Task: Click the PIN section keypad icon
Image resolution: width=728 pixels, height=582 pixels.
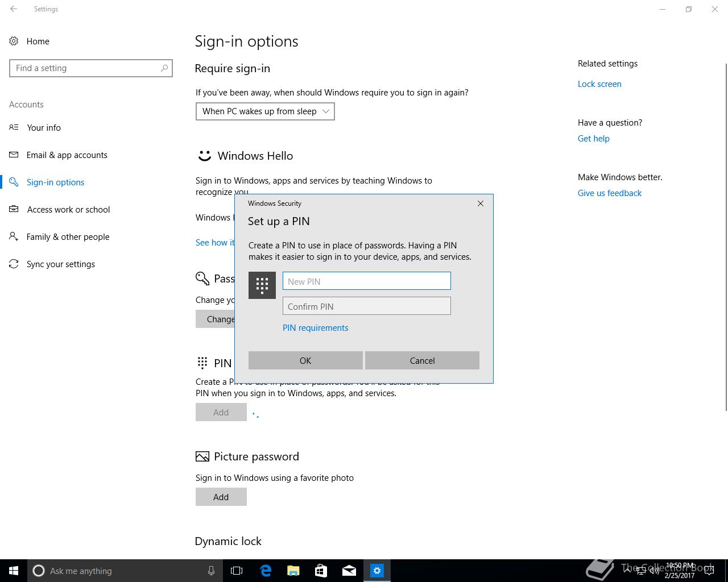Action: [202, 363]
